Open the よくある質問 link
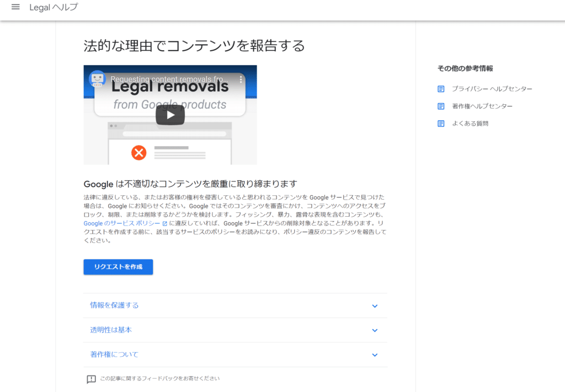This screenshot has height=392, width=565. 470,123
